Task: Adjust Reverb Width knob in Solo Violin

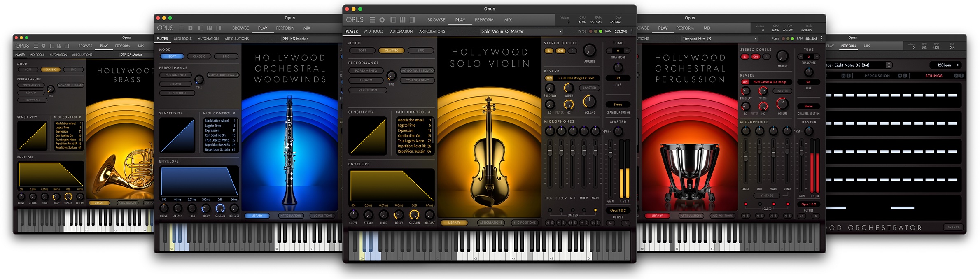Action: 569,88
